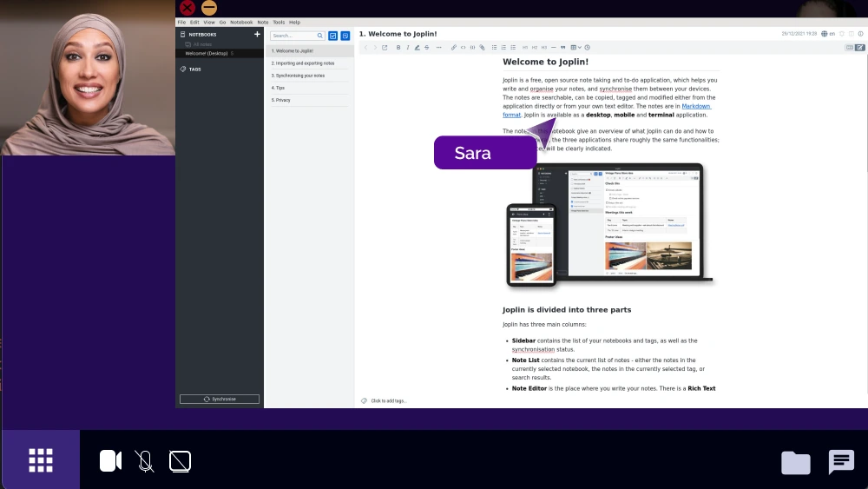Toggle the muted microphone icon
This screenshot has width=868, height=489.
[145, 460]
